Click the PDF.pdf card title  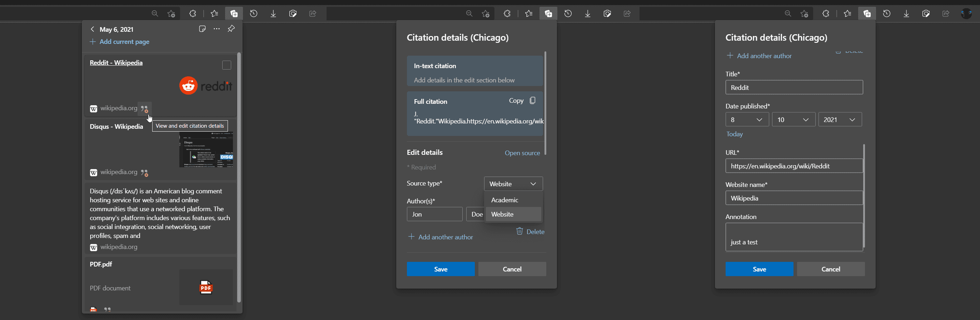coord(101,264)
